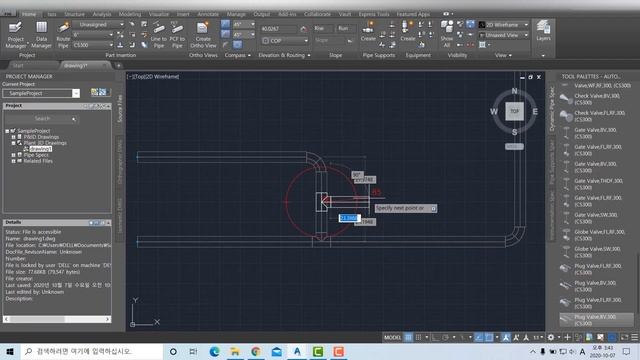Image resolution: width=640 pixels, height=360 pixels.
Task: Toggle 2D object snap in status bar
Action: (489, 337)
